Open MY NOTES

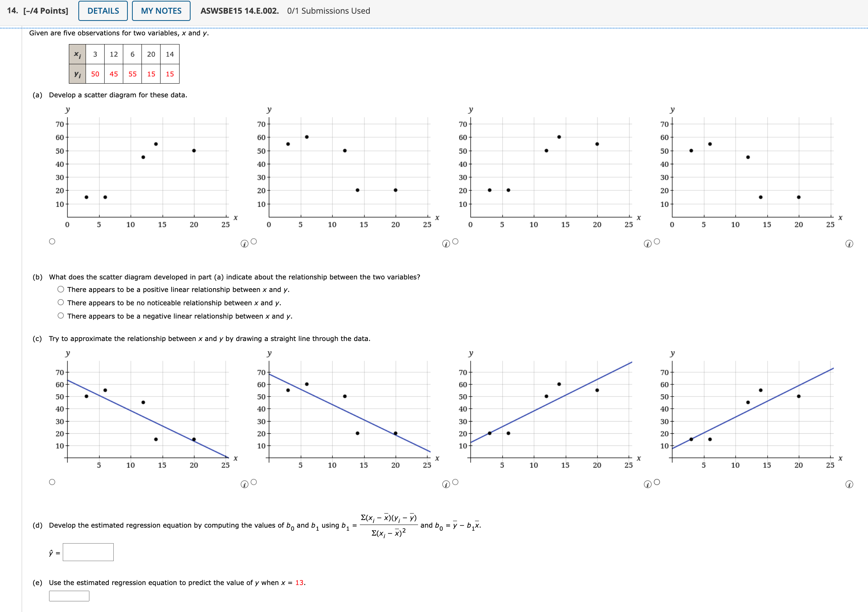161,11
